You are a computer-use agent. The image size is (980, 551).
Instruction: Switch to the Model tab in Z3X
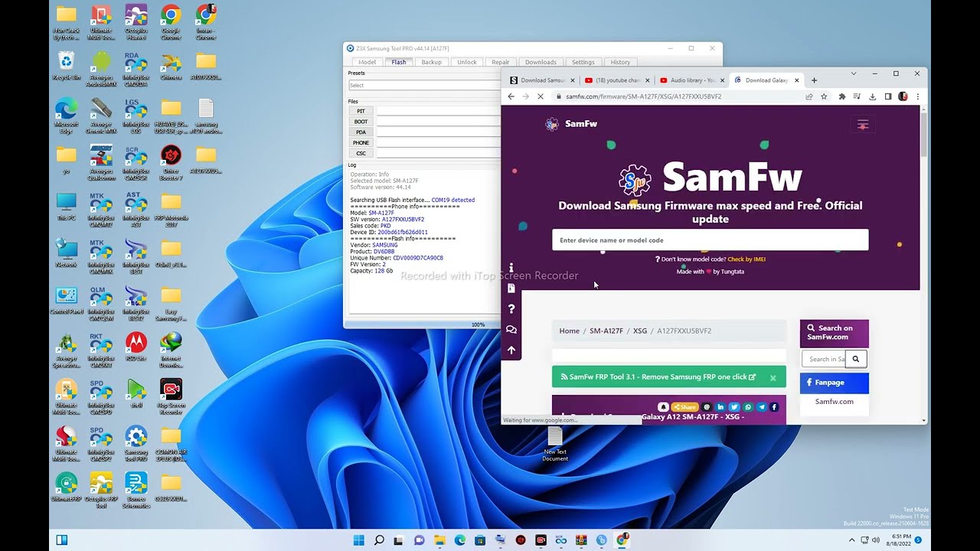pos(367,62)
